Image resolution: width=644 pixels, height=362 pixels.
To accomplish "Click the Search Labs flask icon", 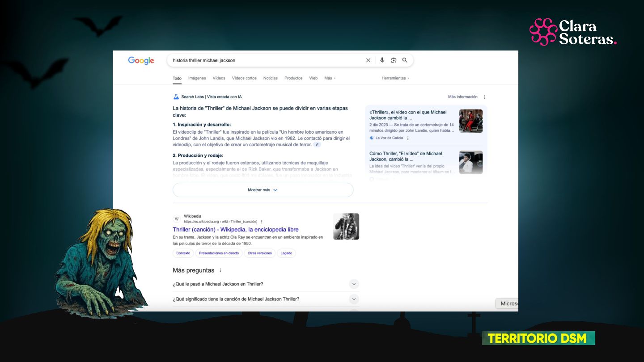I will [x=176, y=97].
